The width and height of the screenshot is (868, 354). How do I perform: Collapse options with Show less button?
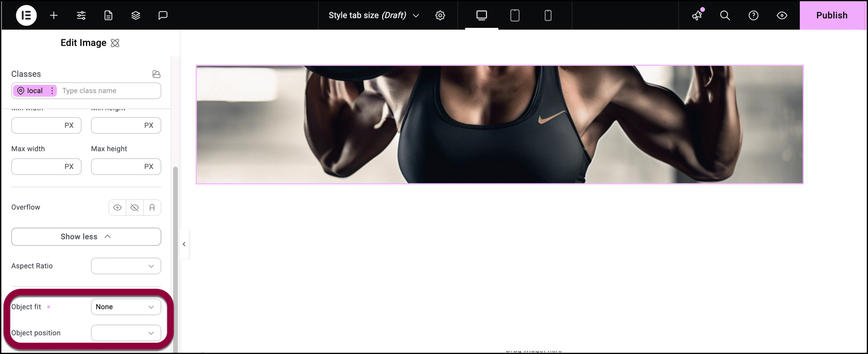[86, 237]
